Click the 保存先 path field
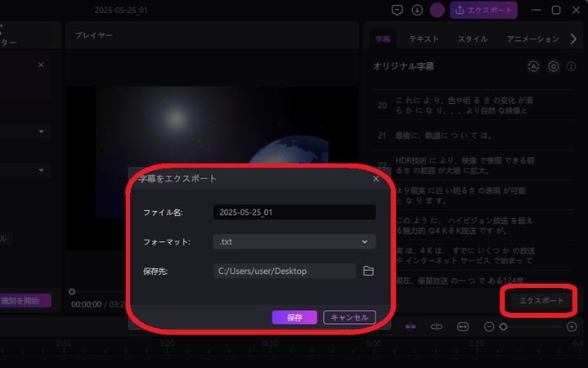The image size is (588, 368). tap(285, 271)
